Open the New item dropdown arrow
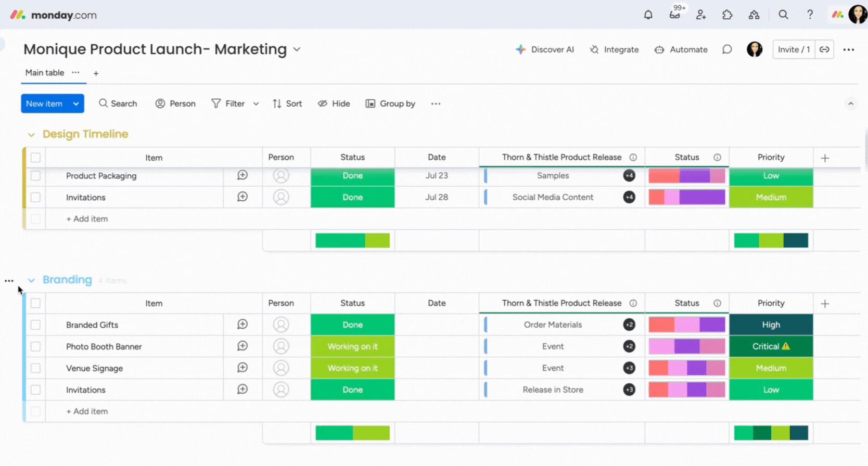Image resolution: width=868 pixels, height=466 pixels. pyautogui.click(x=76, y=103)
